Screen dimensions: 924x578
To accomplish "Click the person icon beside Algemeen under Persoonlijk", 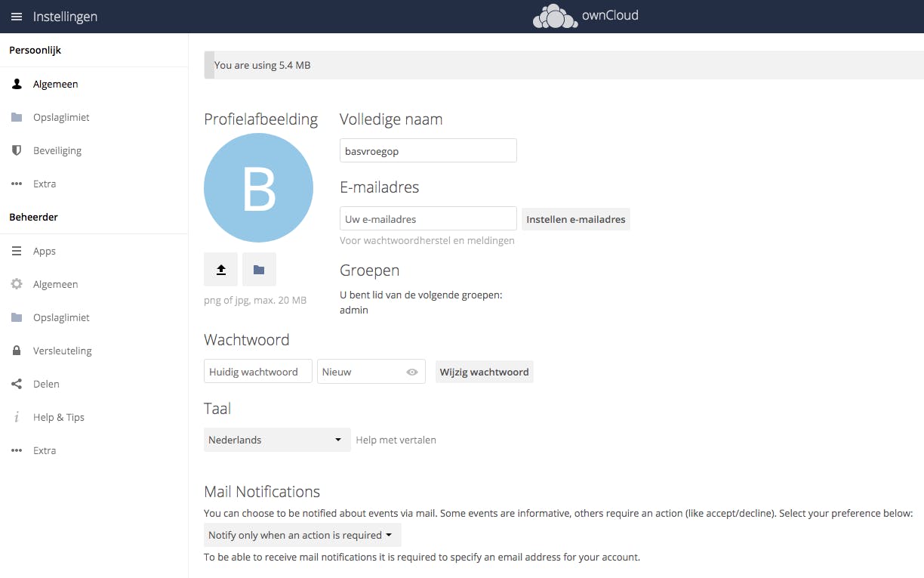I will [x=17, y=84].
